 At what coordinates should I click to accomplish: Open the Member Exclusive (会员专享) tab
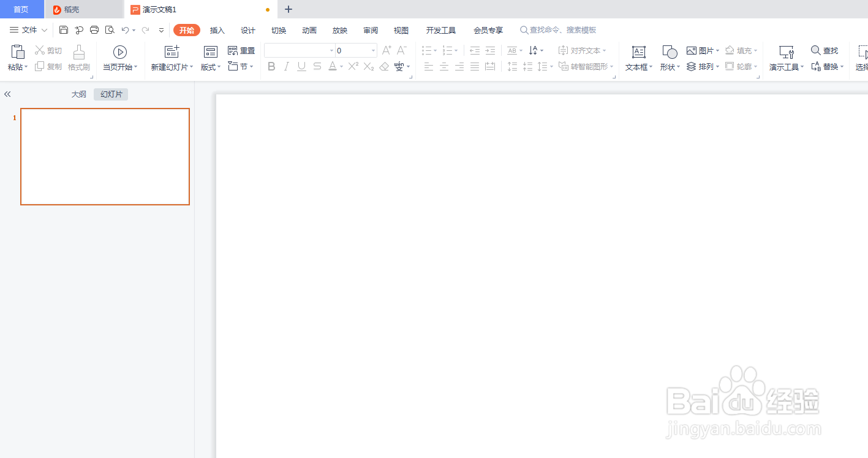click(x=488, y=30)
